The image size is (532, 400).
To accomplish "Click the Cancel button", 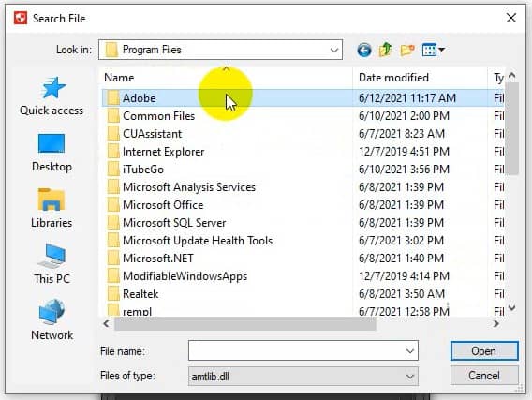I will pos(484,376).
